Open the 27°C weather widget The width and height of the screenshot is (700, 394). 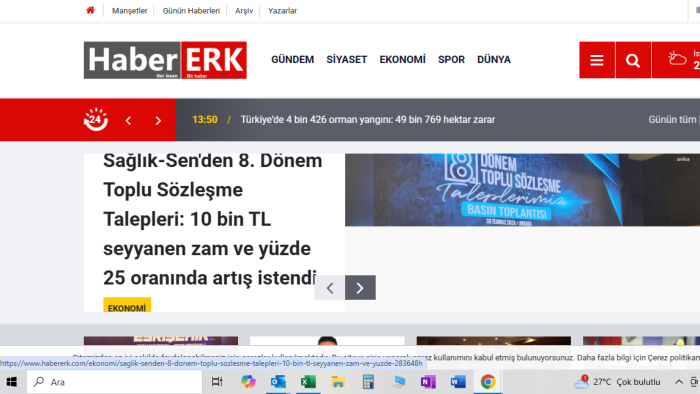(x=617, y=382)
